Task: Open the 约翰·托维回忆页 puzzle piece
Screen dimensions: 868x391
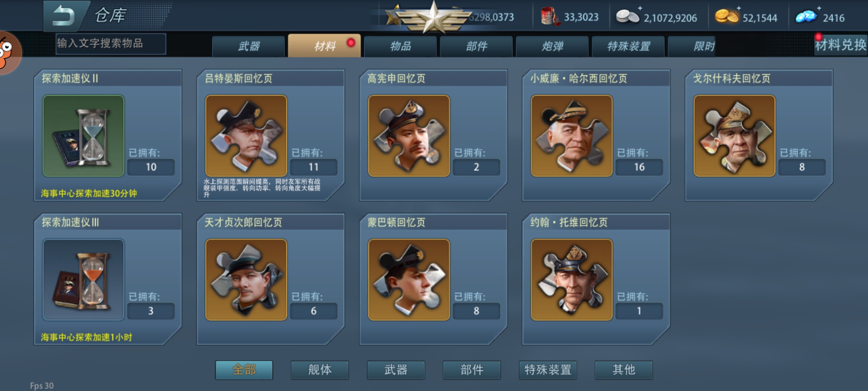Action: [x=572, y=279]
